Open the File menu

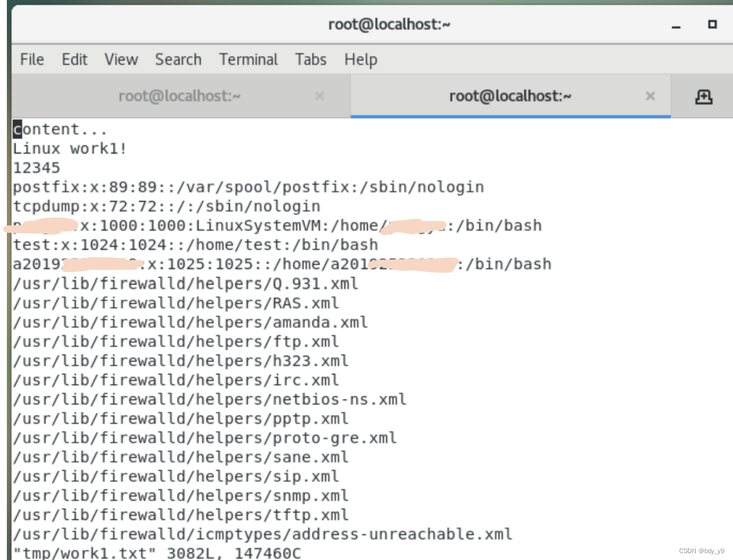(x=31, y=59)
